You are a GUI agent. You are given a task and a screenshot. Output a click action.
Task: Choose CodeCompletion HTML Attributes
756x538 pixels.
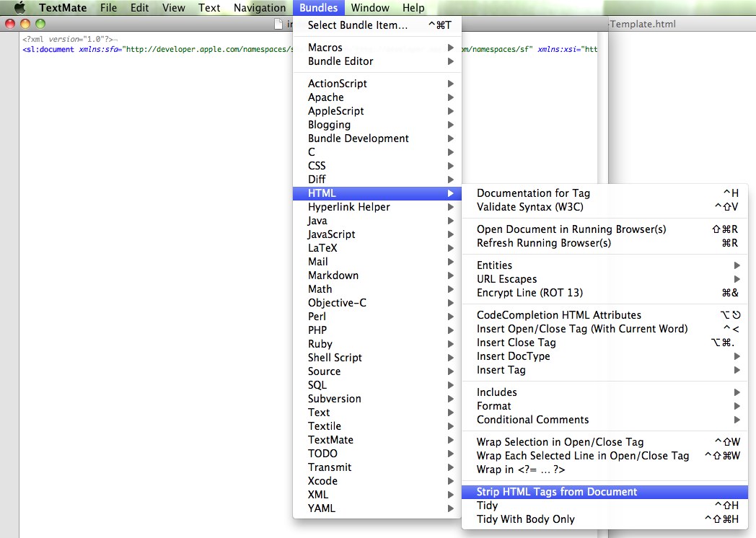tap(605, 315)
